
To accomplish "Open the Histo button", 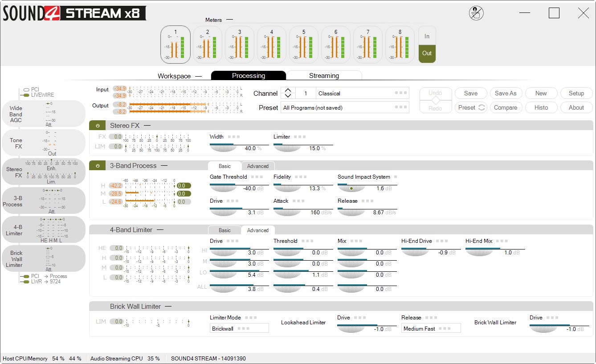I will point(541,107).
